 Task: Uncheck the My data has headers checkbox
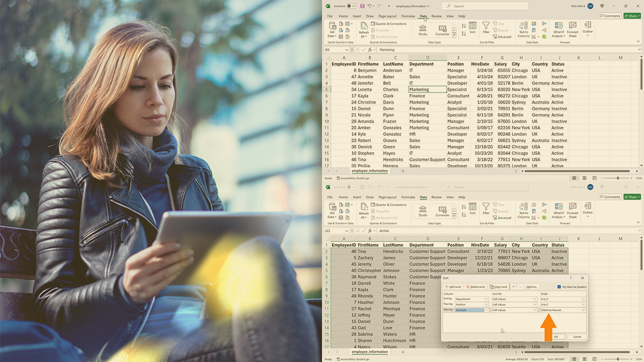[559, 287]
